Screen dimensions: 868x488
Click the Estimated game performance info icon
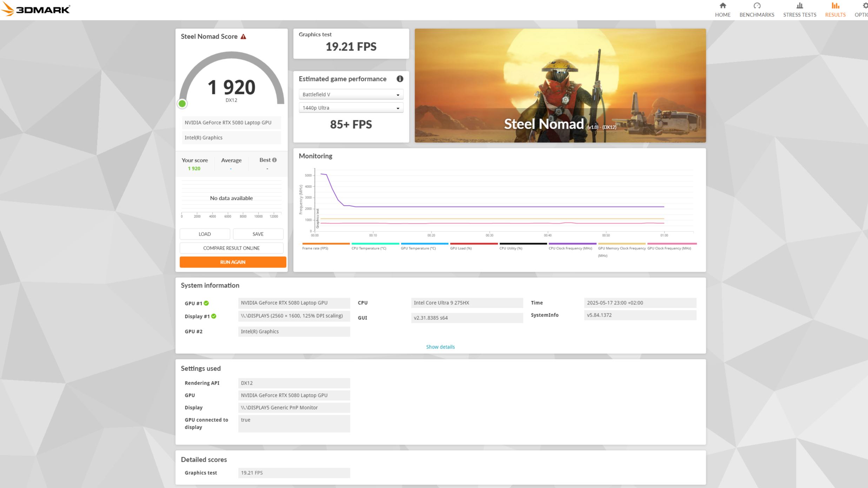coord(400,79)
